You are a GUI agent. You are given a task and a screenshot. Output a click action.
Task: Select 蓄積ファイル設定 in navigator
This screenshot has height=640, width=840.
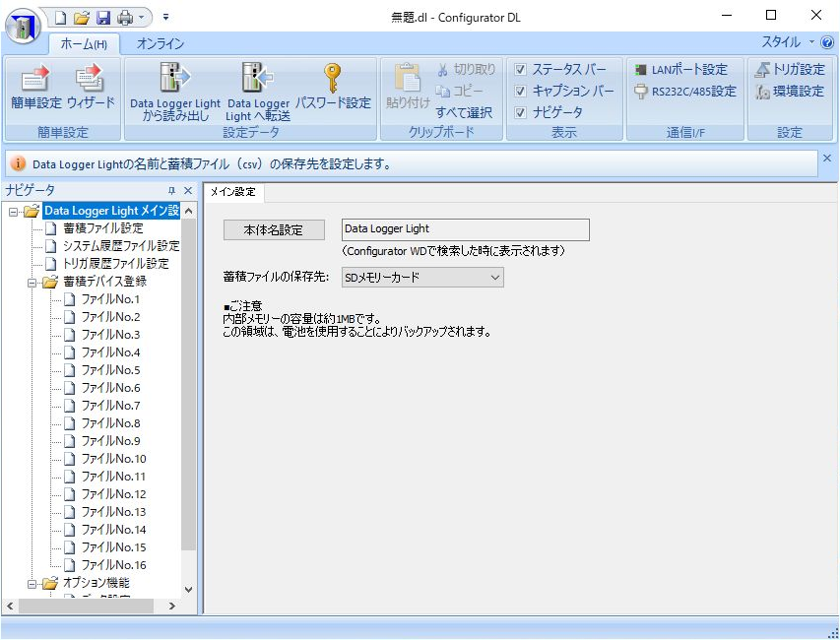(x=103, y=228)
